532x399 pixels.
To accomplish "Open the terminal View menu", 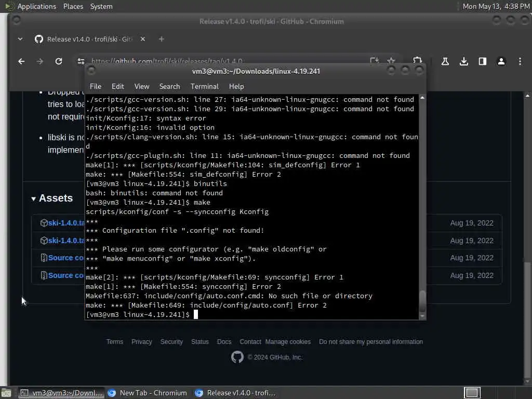I will 142,87.
